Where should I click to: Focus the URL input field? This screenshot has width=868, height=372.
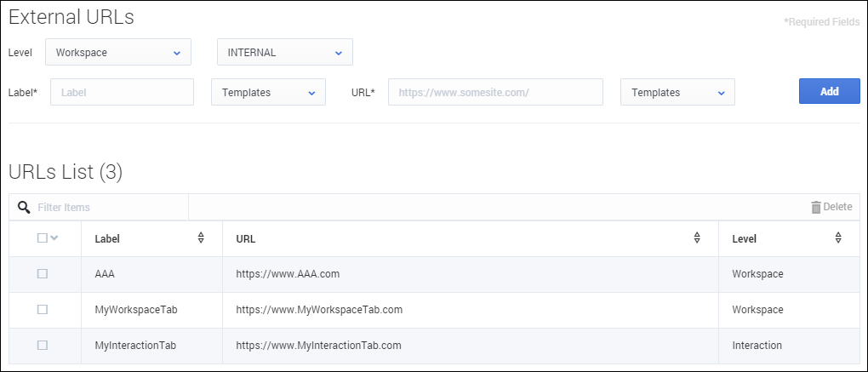point(495,92)
